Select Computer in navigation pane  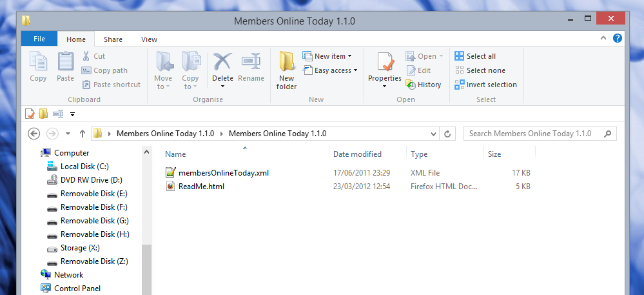point(65,152)
